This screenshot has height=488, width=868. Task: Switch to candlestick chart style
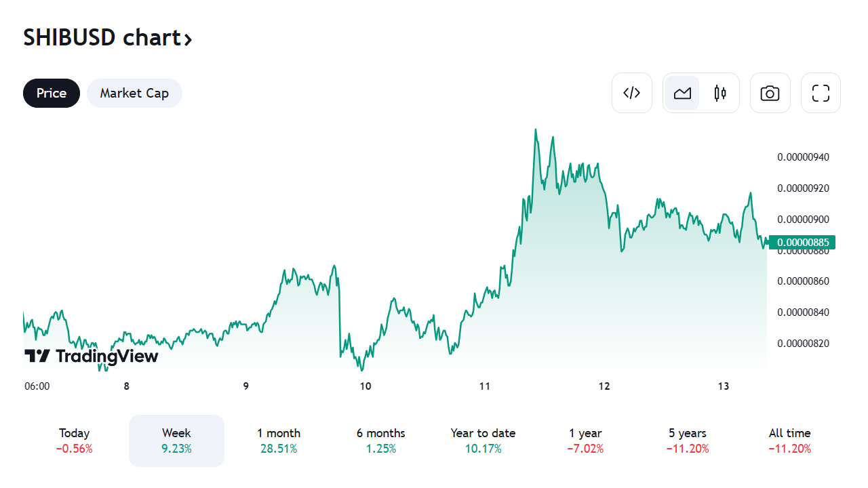pyautogui.click(x=720, y=93)
